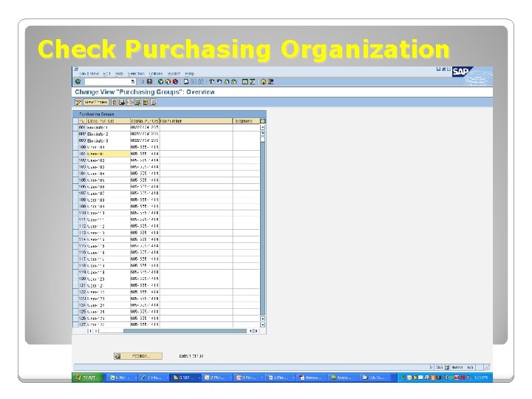This screenshot has width=532, height=399.
Task: Click the Find Next binoculars icon
Action: (x=201, y=81)
